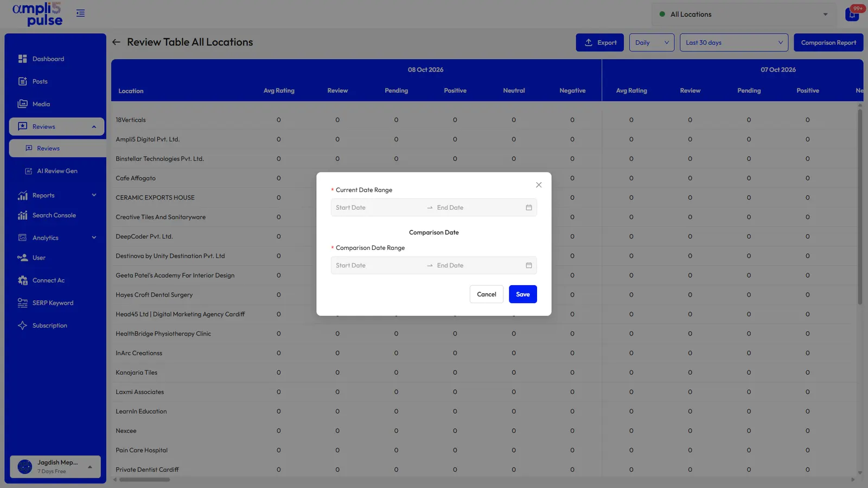Image resolution: width=868 pixels, height=488 pixels.
Task: Open calendar icon in Current Date Range
Action: point(529,208)
